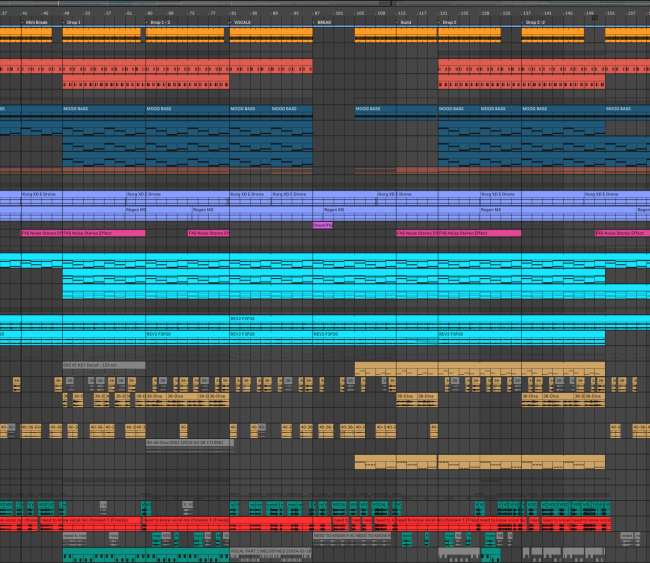Image resolution: width=650 pixels, height=563 pixels.
Task: Select the BREAK locator in the timeline
Action: click(x=323, y=21)
